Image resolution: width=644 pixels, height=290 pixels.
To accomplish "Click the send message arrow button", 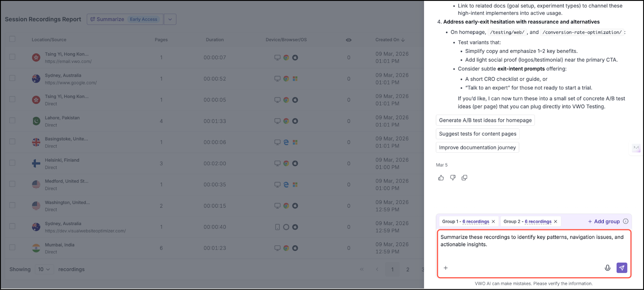I will click(x=621, y=268).
